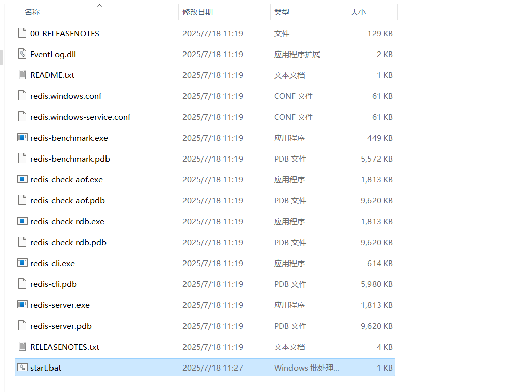Click the 2 KB size of EventLog.dll
This screenshot has height=392, width=532.
384,55
